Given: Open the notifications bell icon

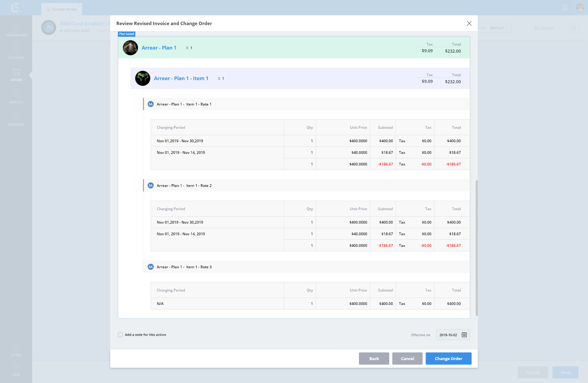Looking at the screenshot, I should (x=565, y=8).
